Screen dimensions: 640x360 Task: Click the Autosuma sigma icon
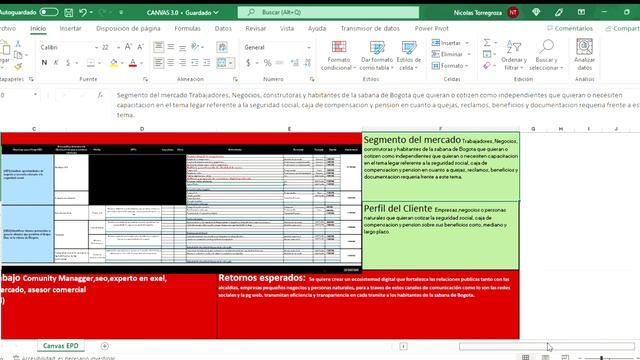[487, 42]
